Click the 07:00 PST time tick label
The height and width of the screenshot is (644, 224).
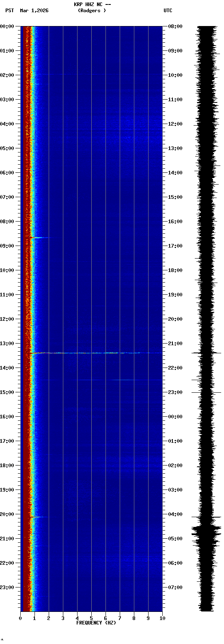(7, 197)
